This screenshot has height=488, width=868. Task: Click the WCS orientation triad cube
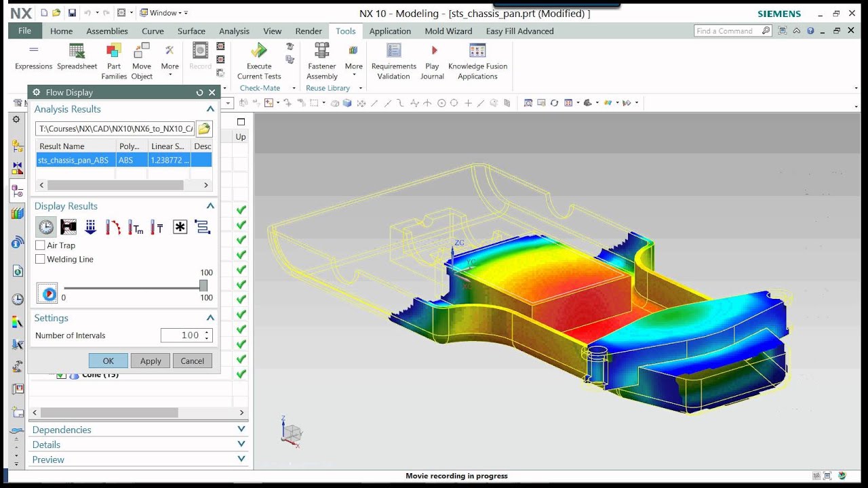[292, 432]
